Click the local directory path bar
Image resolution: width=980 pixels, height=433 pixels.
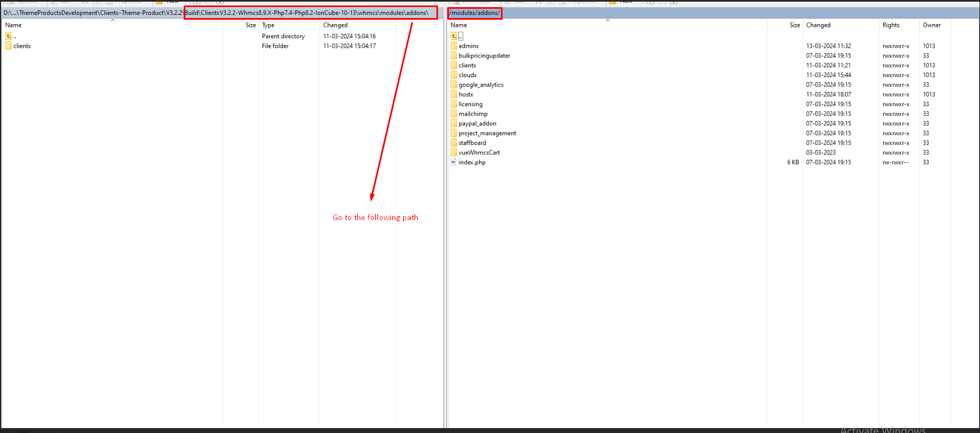[219, 13]
